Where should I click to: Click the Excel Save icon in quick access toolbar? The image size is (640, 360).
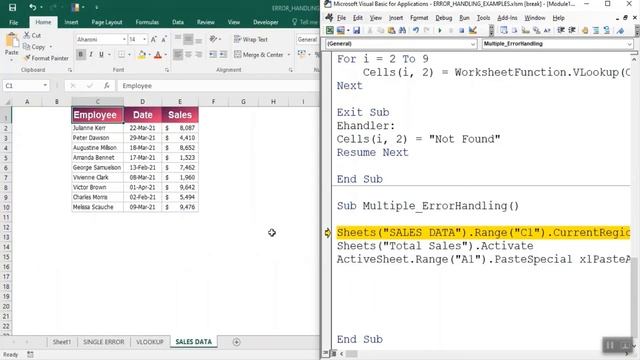click(x=13, y=7)
